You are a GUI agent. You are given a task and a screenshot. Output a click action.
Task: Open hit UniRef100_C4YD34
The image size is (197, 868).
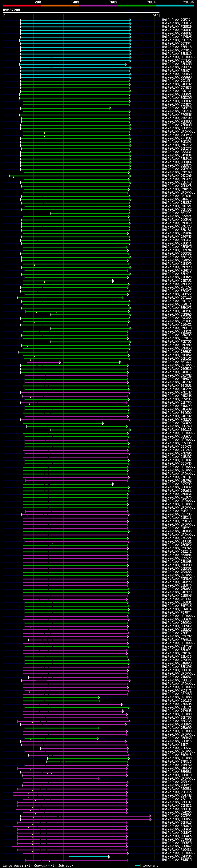pyautogui.click(x=177, y=156)
